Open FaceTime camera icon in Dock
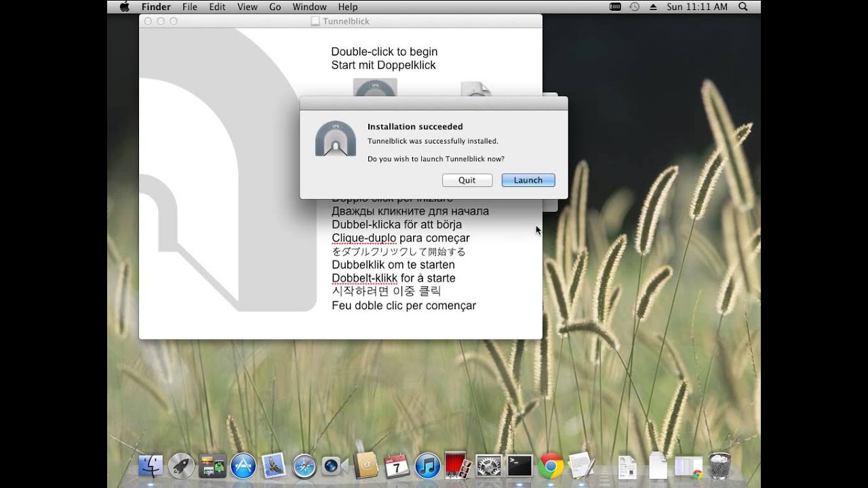The height and width of the screenshot is (488, 868). (x=335, y=466)
